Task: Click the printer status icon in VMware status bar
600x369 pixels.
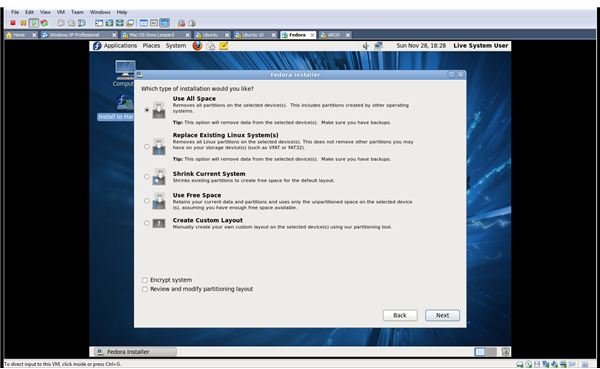Action: pos(563,364)
